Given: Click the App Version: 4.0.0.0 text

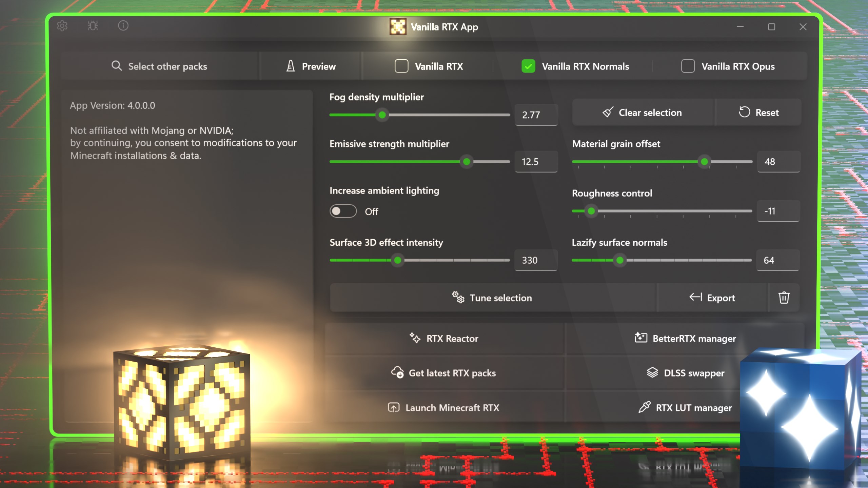Looking at the screenshot, I should [113, 106].
